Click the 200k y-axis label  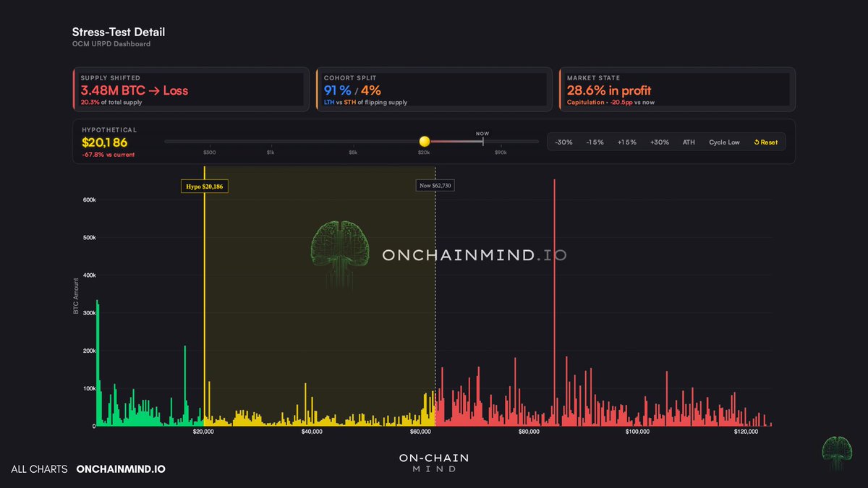(88, 351)
